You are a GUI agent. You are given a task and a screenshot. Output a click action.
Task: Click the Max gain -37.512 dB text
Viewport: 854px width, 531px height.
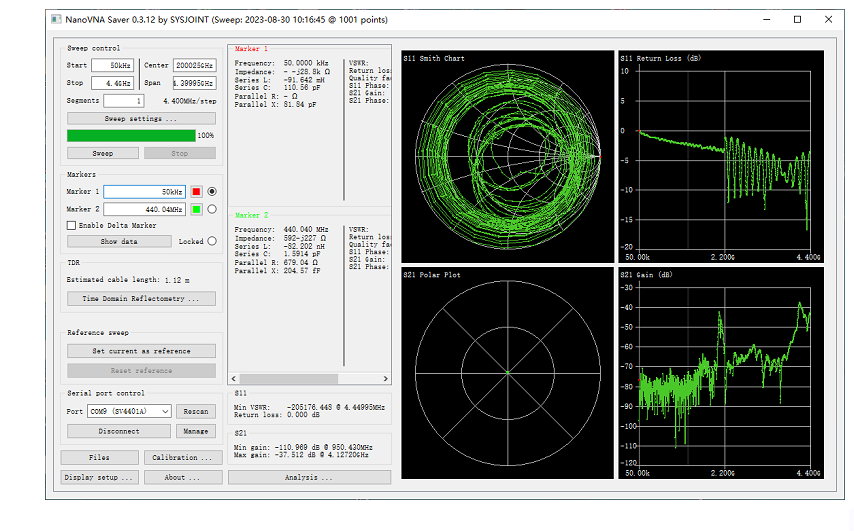[x=301, y=455]
